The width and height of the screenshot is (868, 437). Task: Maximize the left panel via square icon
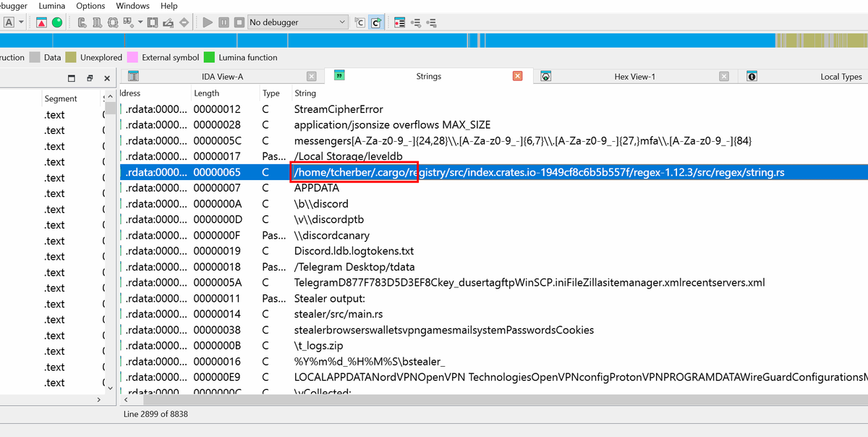pyautogui.click(x=72, y=78)
